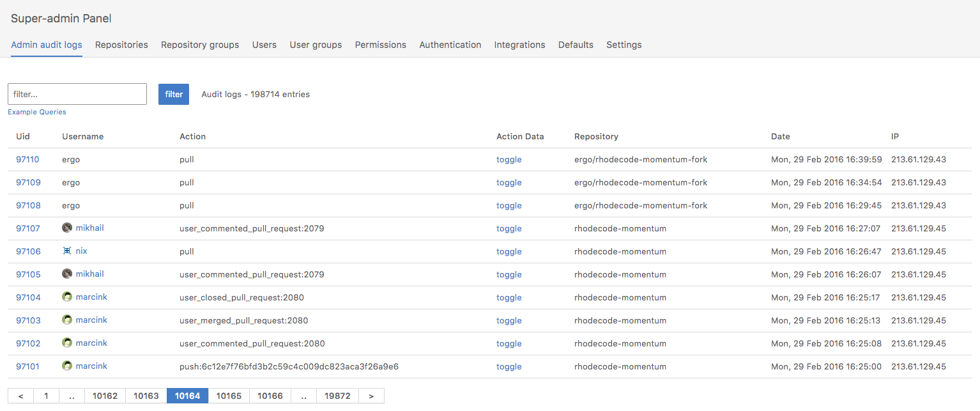
Task: Go to previous page using < arrow
Action: (x=20, y=396)
